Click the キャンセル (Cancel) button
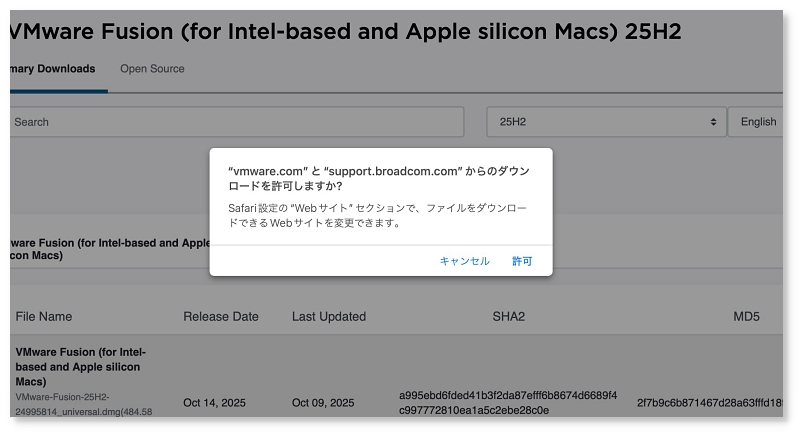This screenshot has width=801, height=435. point(464,261)
